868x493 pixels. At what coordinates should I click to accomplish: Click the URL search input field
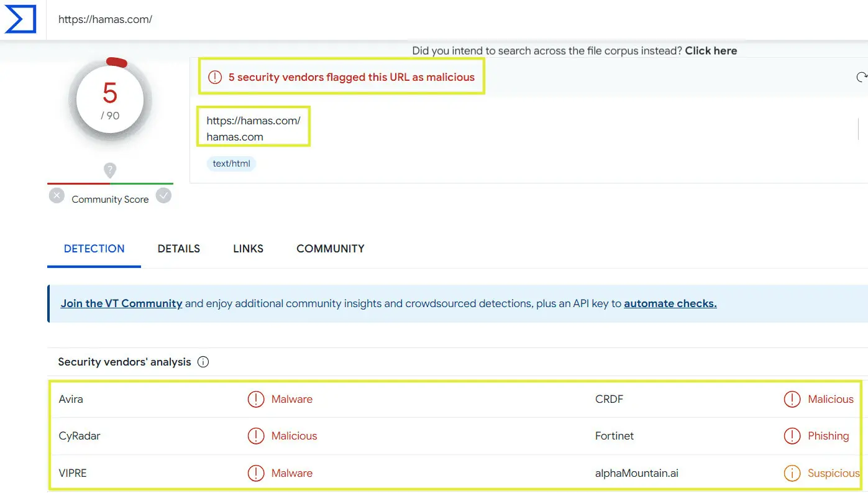tap(435, 19)
